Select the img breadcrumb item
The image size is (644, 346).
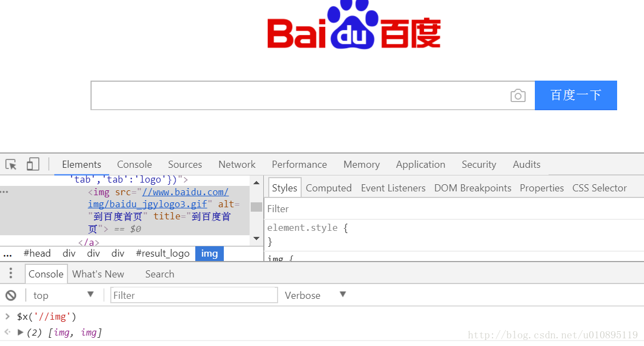(x=210, y=254)
